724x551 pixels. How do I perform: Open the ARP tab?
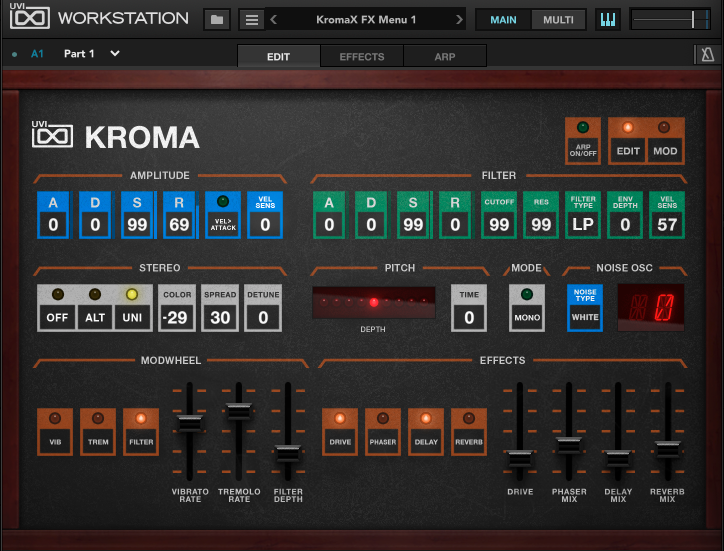click(x=445, y=56)
